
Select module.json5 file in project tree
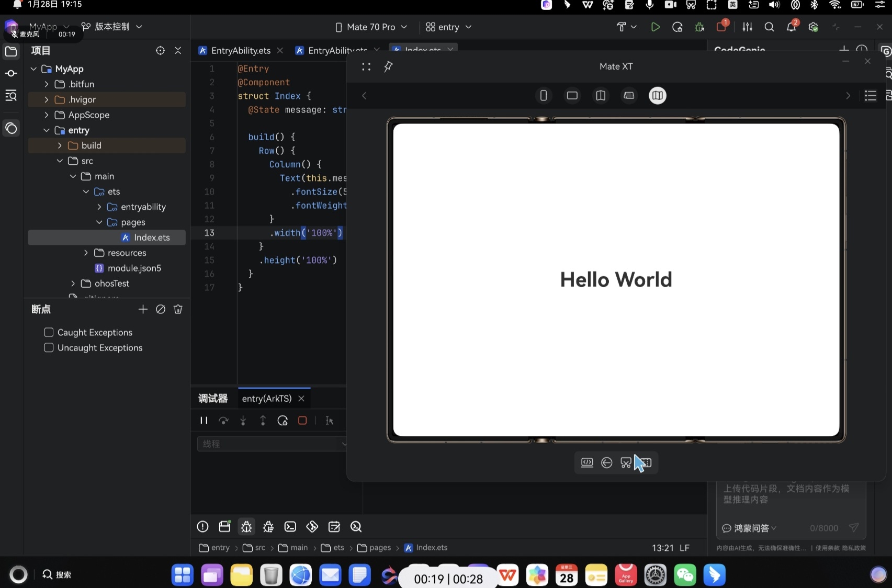[134, 268]
